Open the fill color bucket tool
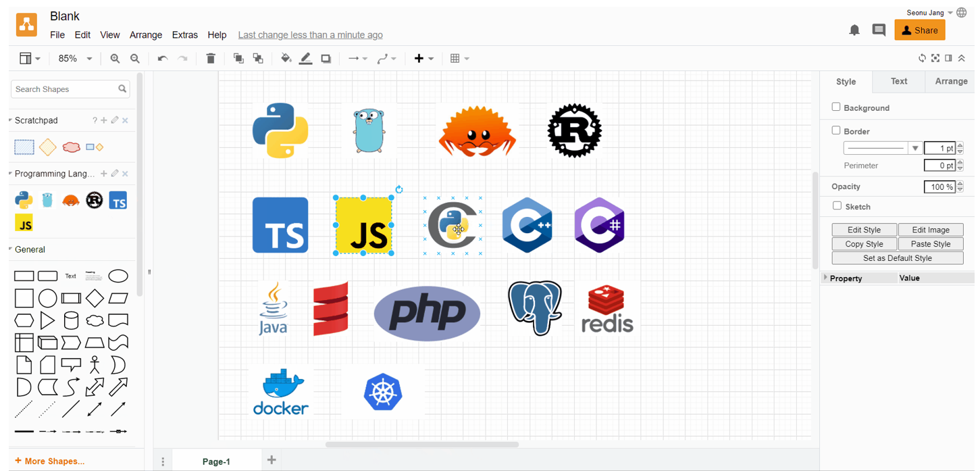Screen dimensions: 980x471 [286, 59]
